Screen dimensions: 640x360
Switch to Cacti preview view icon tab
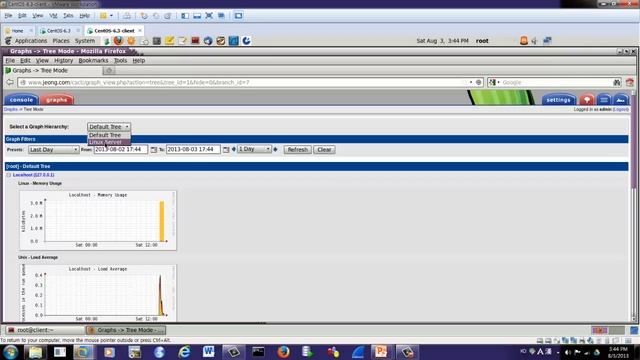pos(620,100)
